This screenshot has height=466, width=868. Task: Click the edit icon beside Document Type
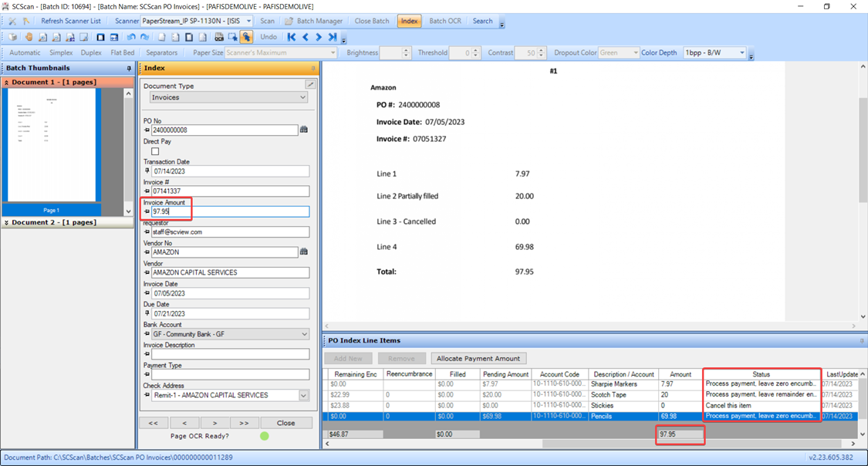tap(310, 85)
